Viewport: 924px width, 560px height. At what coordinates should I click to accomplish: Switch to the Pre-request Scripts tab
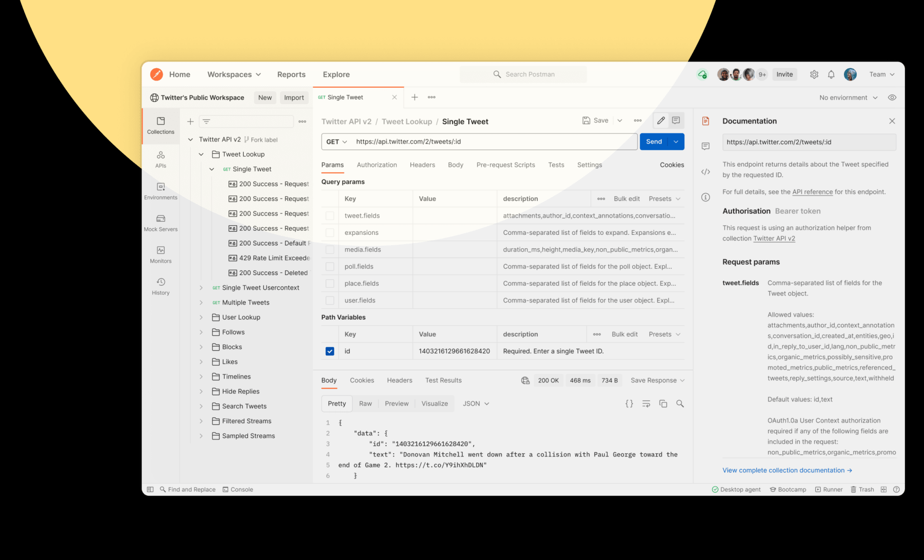(x=505, y=165)
